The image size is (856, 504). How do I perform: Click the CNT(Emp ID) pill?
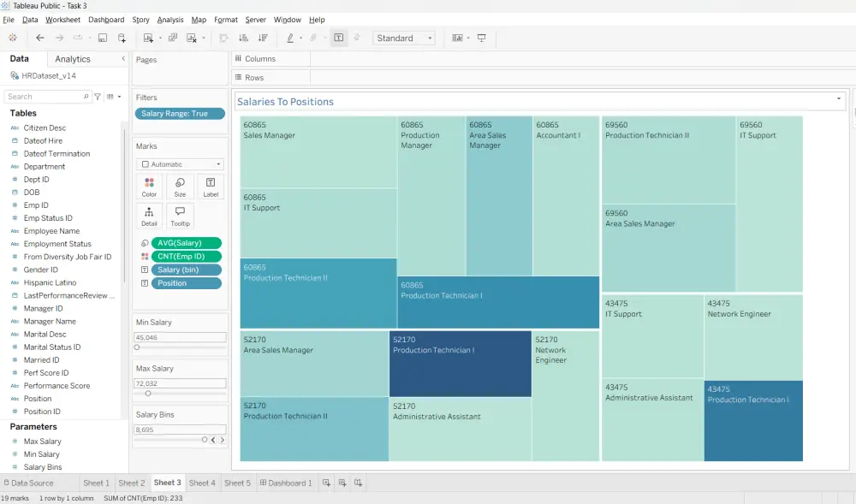[186, 257]
